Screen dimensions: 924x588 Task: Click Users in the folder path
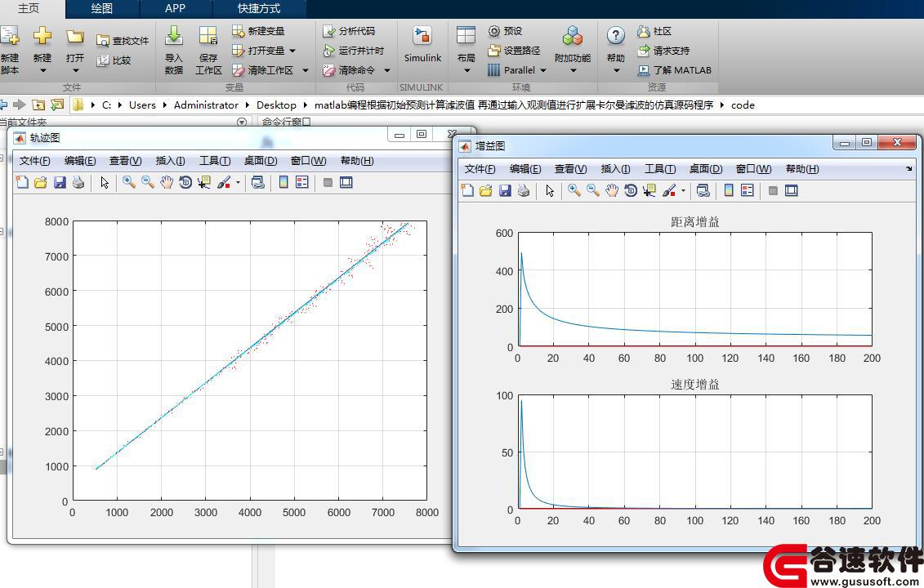(143, 105)
